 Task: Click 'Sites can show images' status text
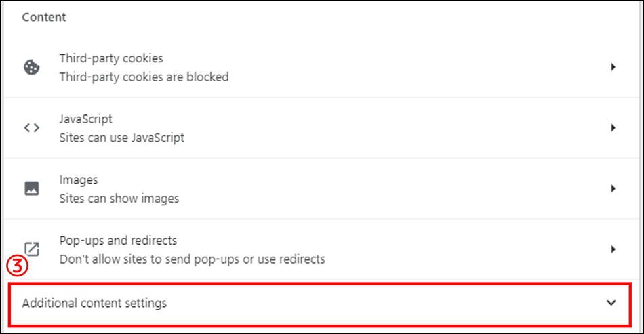pos(119,199)
